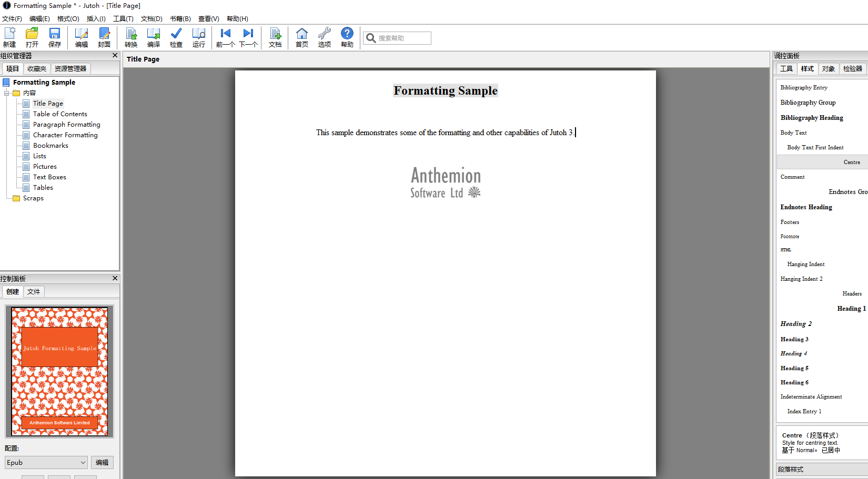Select the Formatting Sample project root

coord(44,83)
